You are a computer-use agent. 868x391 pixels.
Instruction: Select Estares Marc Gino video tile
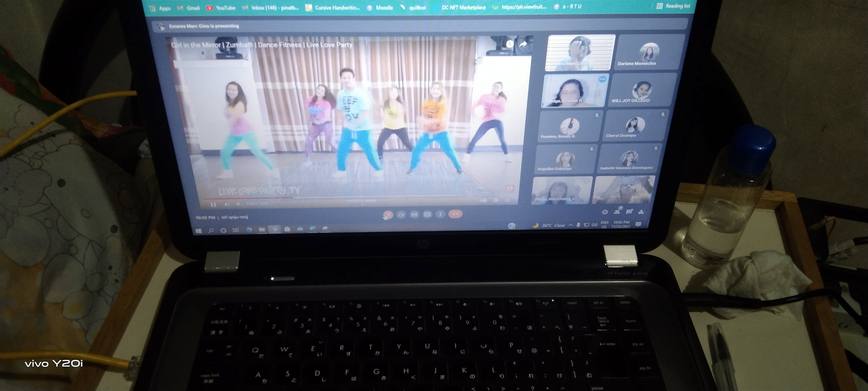(x=580, y=53)
